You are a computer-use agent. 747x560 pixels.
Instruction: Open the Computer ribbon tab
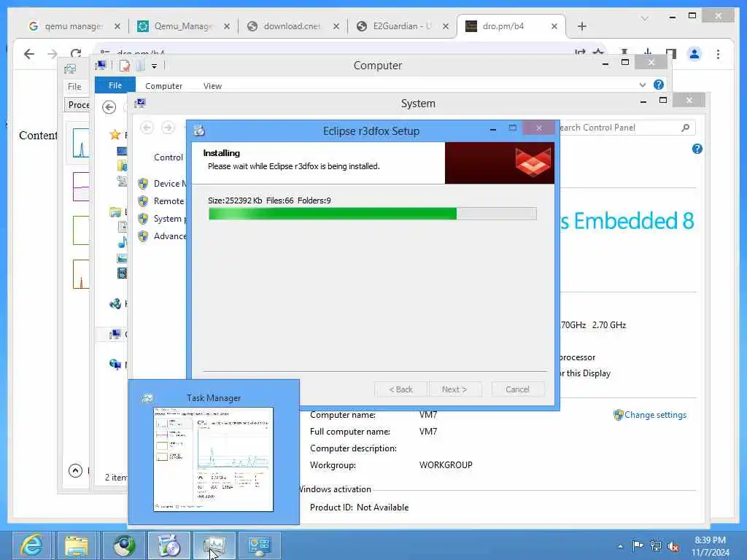163,86
